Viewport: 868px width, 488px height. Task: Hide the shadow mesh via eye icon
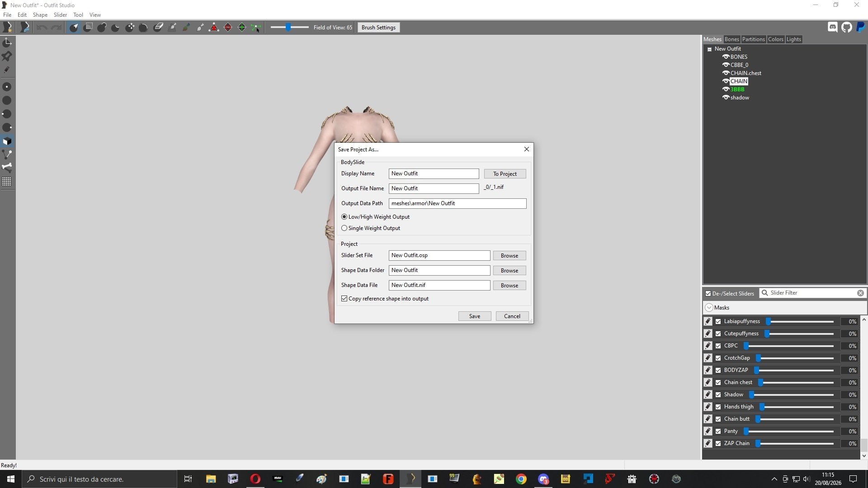[x=726, y=97]
